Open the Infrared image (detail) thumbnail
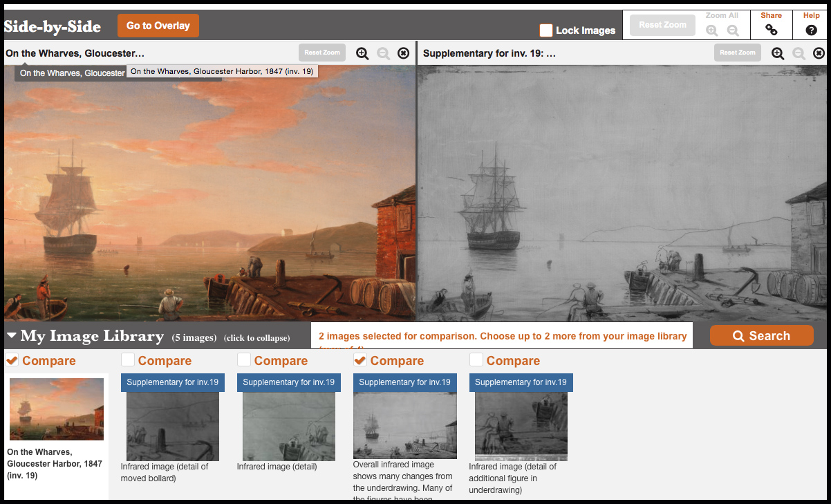 289,427
